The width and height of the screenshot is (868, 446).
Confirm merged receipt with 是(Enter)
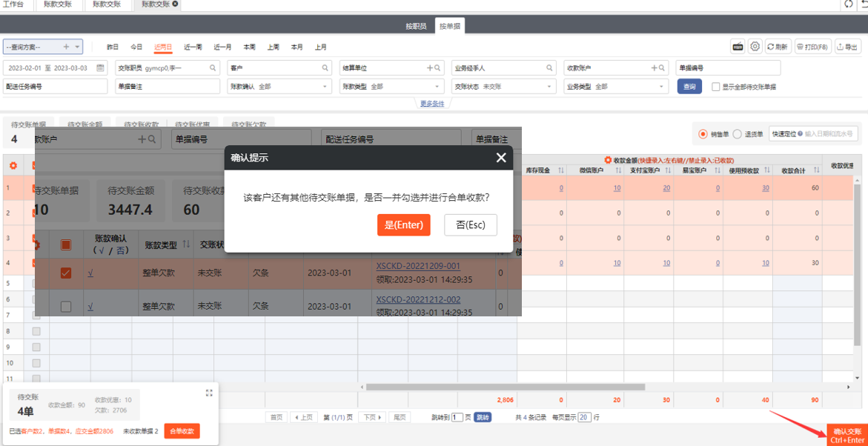click(x=403, y=224)
